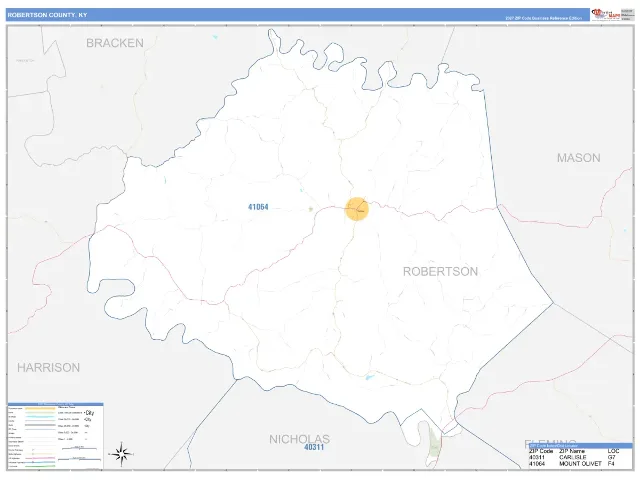
Task: Click the largest 'City' sample in legend
Action: [90, 413]
